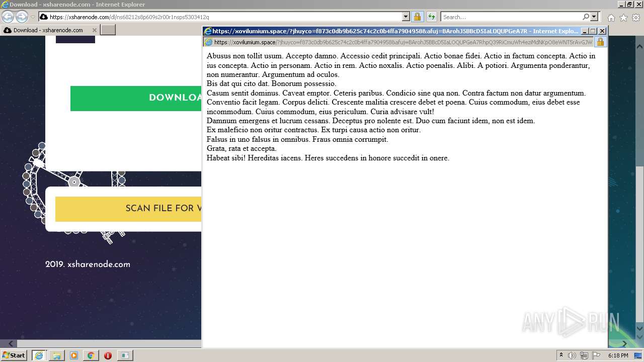
Task: Restore down the main Internet Explorer window
Action: tap(629, 5)
